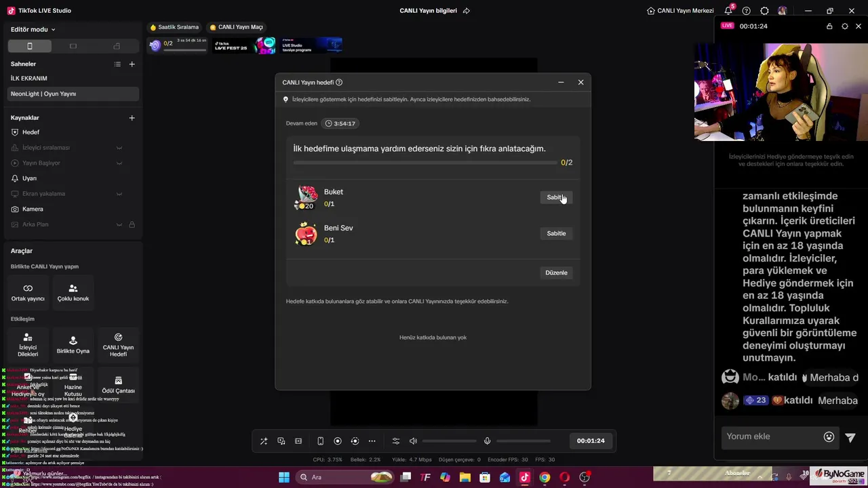
Task: Open settings gear in live preview panel
Action: click(844, 26)
